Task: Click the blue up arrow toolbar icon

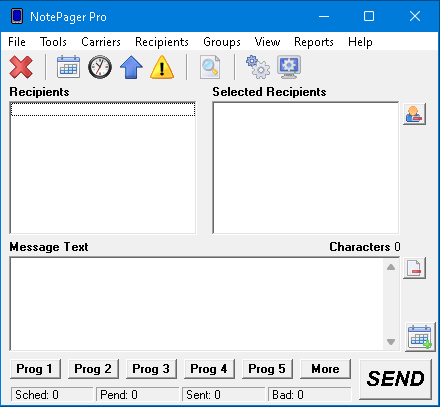Action: pyautogui.click(x=131, y=67)
